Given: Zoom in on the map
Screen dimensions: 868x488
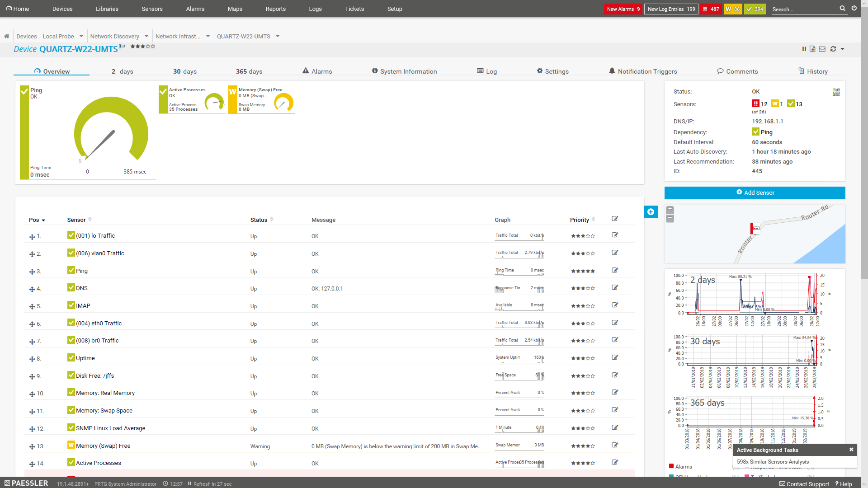Looking at the screenshot, I should pyautogui.click(x=670, y=210).
